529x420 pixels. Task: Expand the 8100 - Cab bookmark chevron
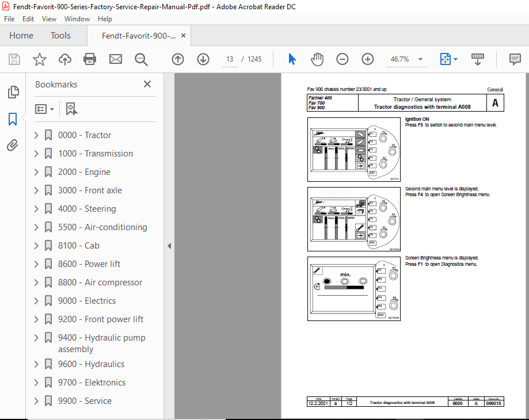coord(36,246)
